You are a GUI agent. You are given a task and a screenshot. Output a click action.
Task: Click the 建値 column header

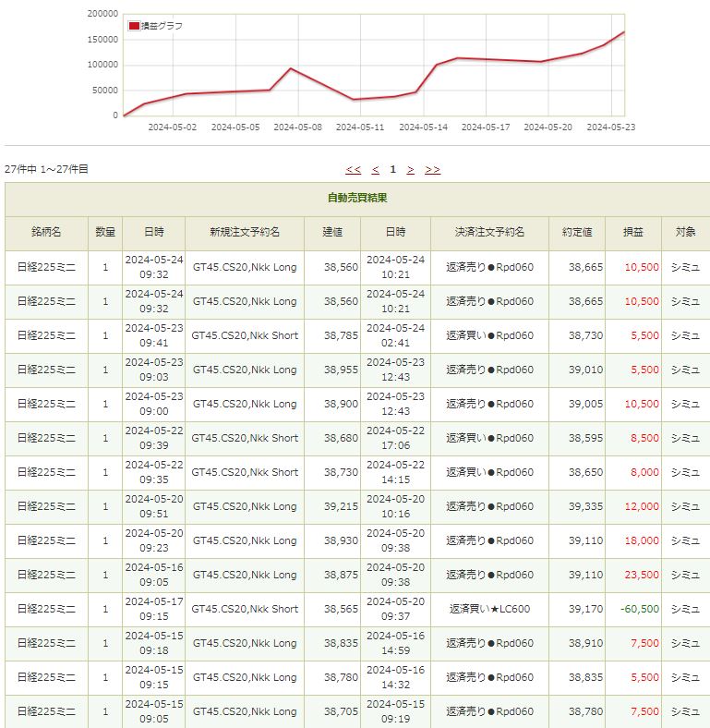click(332, 232)
